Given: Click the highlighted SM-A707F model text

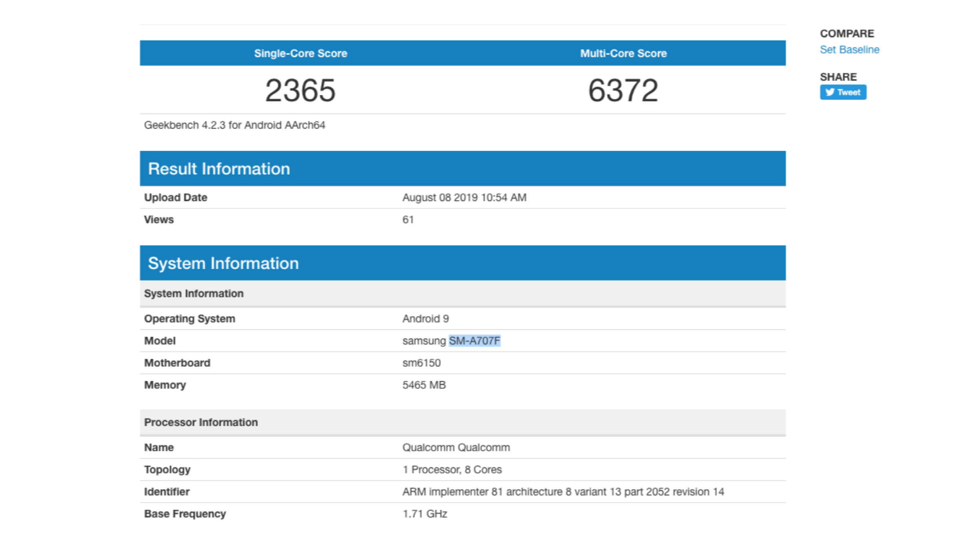Looking at the screenshot, I should pos(474,341).
